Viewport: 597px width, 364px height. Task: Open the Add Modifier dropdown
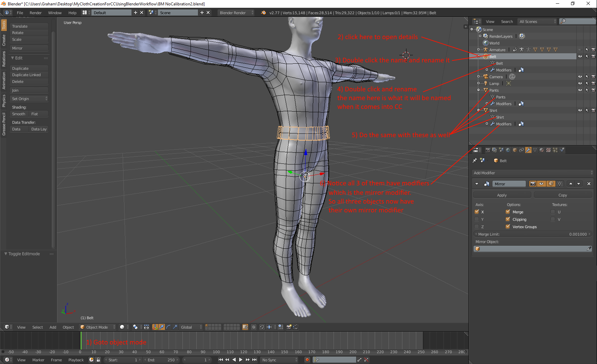click(x=533, y=173)
